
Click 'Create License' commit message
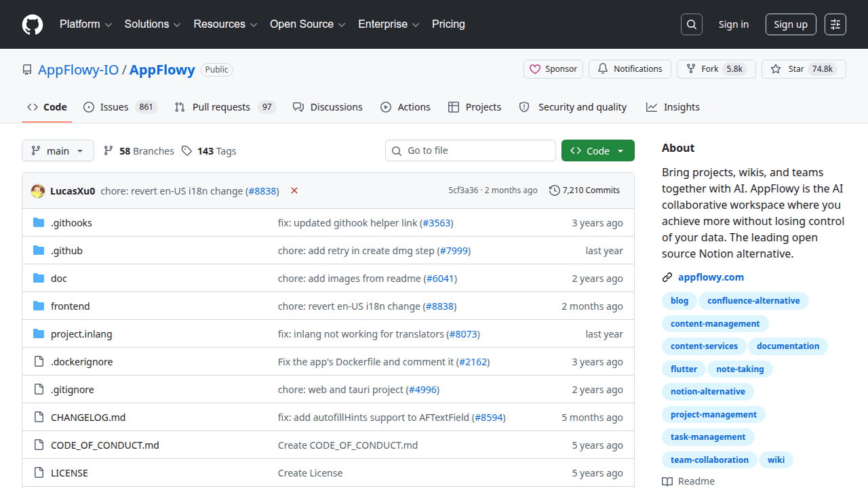tap(310, 473)
